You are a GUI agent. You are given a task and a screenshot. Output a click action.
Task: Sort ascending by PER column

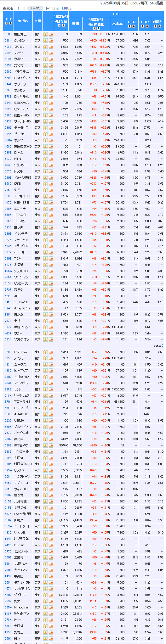point(129,26)
